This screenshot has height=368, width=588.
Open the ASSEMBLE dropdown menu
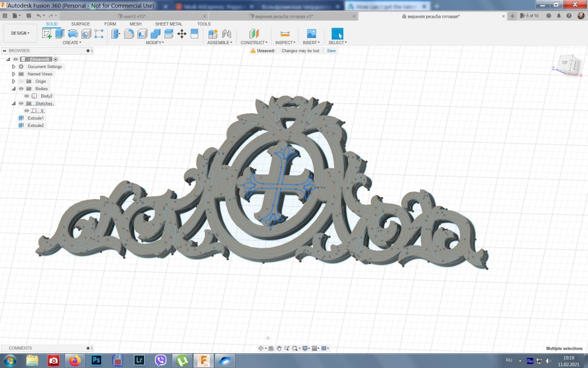(x=220, y=43)
